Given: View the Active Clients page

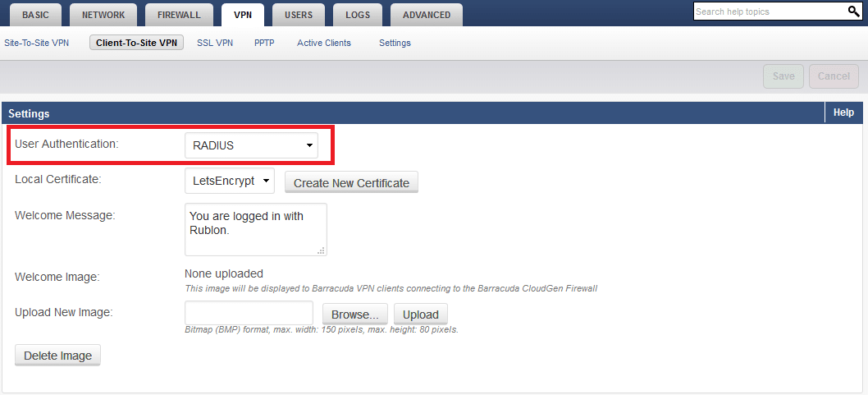Looking at the screenshot, I should tap(323, 43).
